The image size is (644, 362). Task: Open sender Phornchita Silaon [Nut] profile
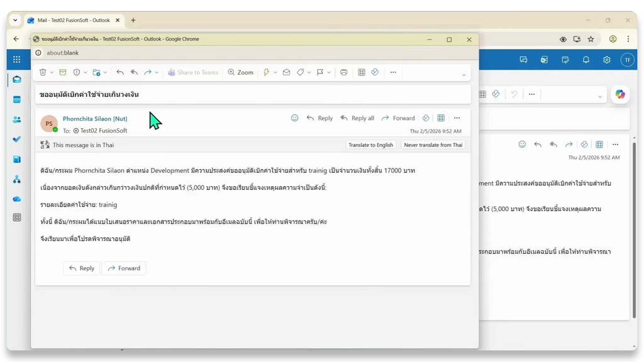(95, 119)
